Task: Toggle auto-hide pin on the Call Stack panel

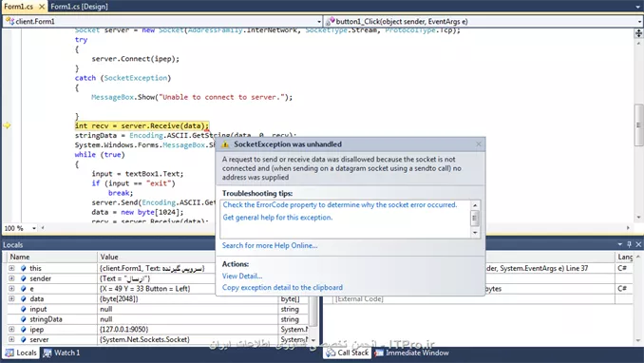Action: click(x=629, y=244)
